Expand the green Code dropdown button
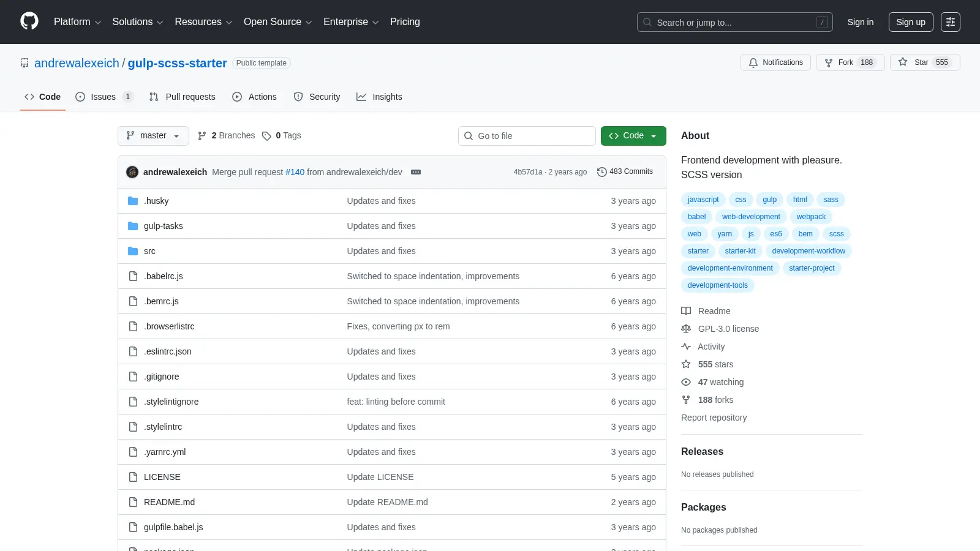This screenshot has width=980, height=551. point(633,136)
